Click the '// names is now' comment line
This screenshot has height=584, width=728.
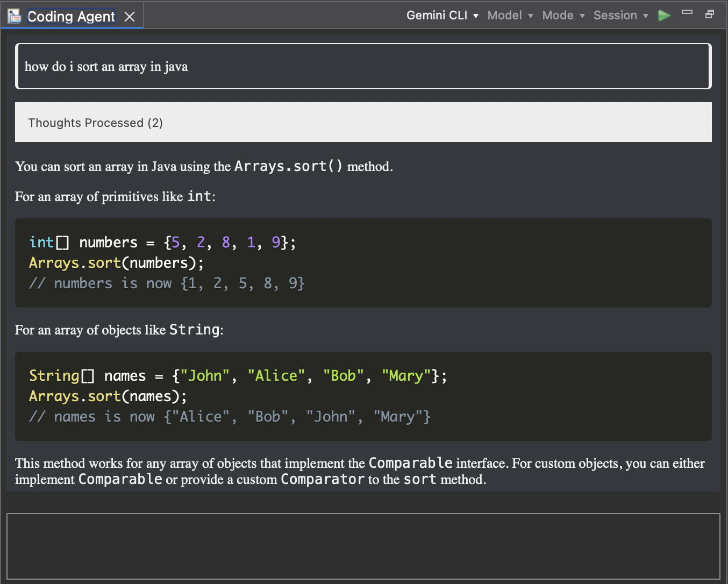pos(230,417)
